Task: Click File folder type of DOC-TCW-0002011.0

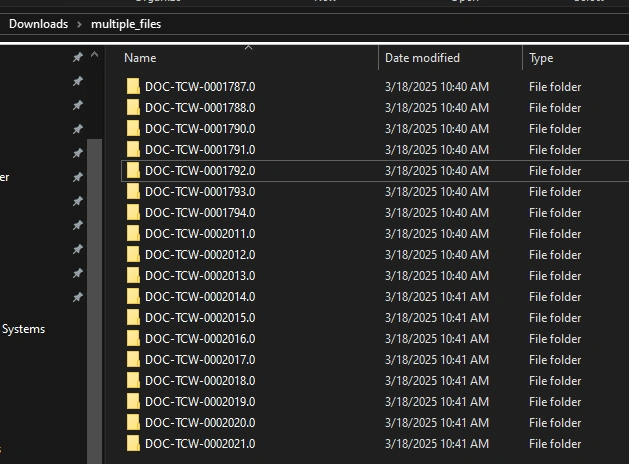Action: coord(555,233)
